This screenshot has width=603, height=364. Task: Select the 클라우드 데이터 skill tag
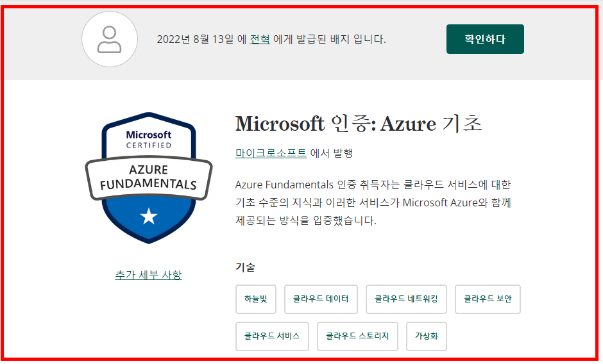pos(321,299)
